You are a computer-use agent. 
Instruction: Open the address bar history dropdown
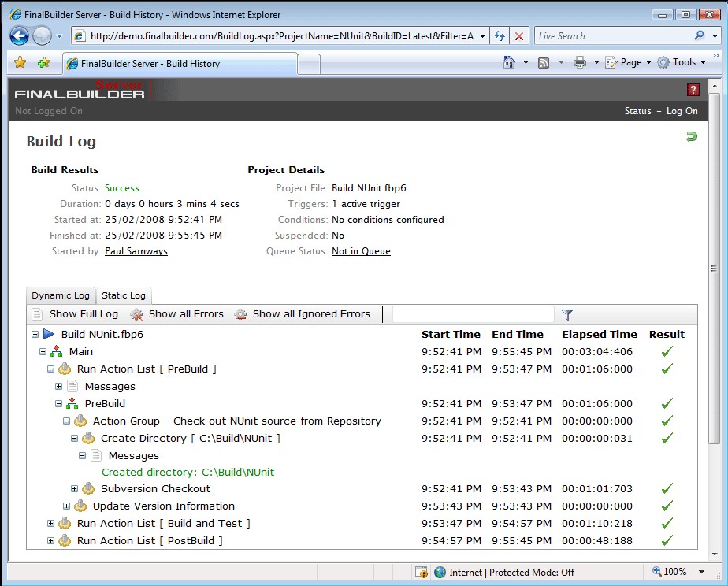483,36
